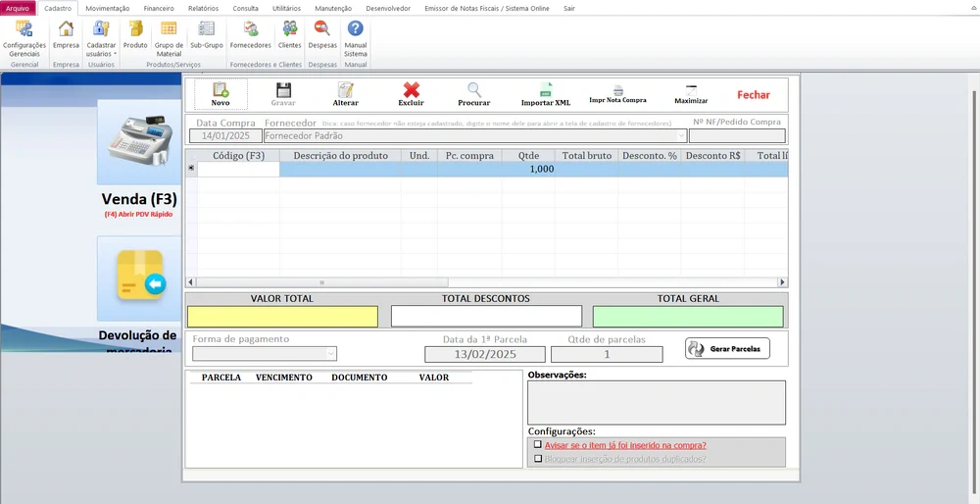The height and width of the screenshot is (504, 980).
Task: Click the Procurar magnifier icon
Action: click(x=474, y=91)
